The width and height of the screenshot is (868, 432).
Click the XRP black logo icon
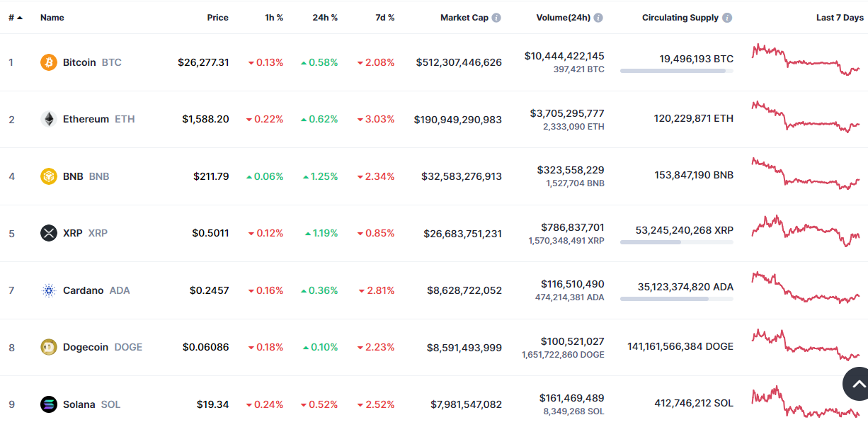(x=49, y=233)
